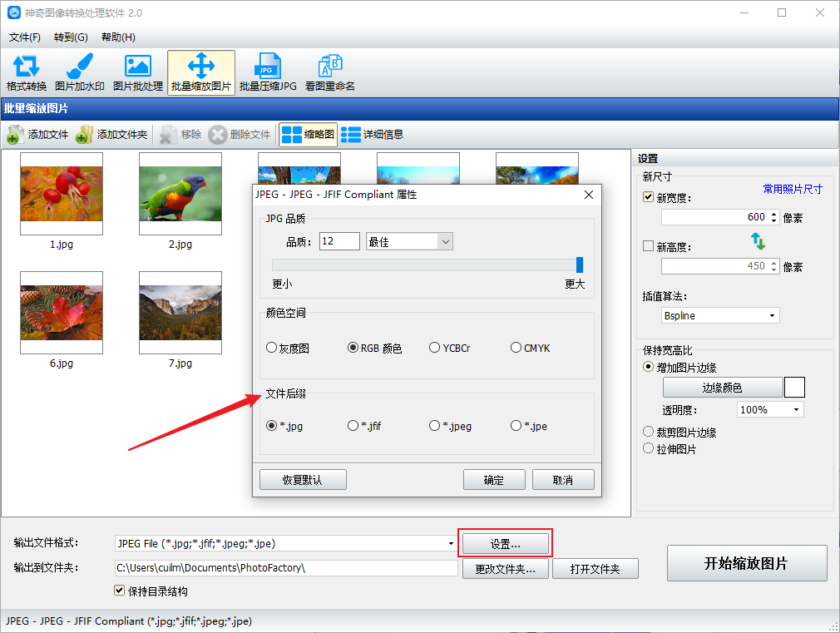The width and height of the screenshot is (840, 633).
Task: Choose the *.jpe file suffix
Action: tap(516, 426)
